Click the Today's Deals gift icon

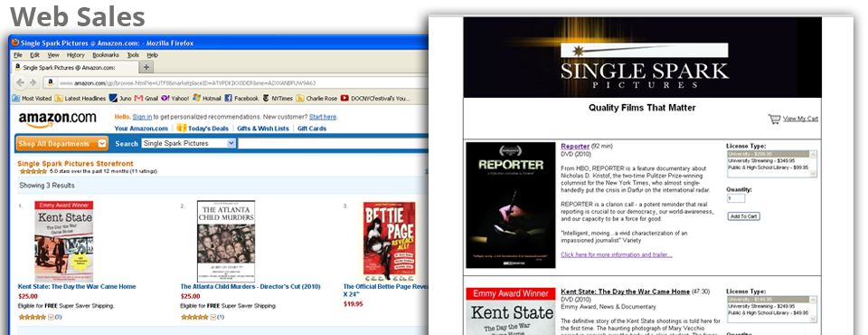(x=181, y=129)
